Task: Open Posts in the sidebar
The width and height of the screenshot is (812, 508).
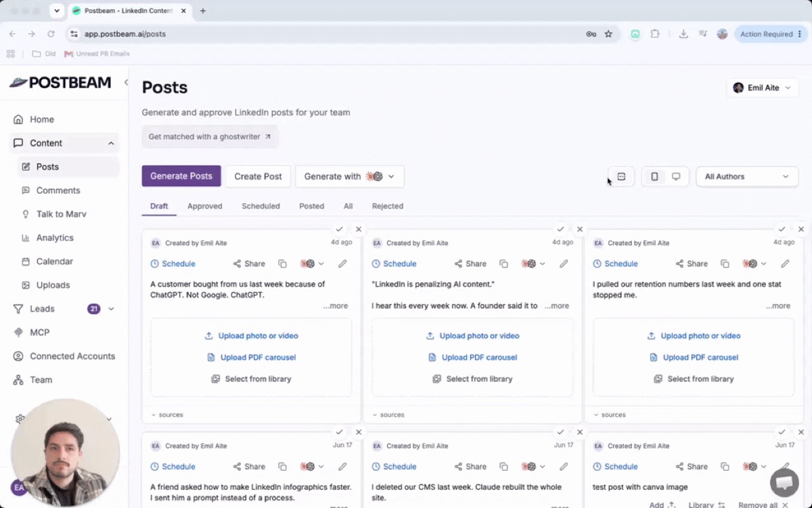Action: [x=68, y=167]
